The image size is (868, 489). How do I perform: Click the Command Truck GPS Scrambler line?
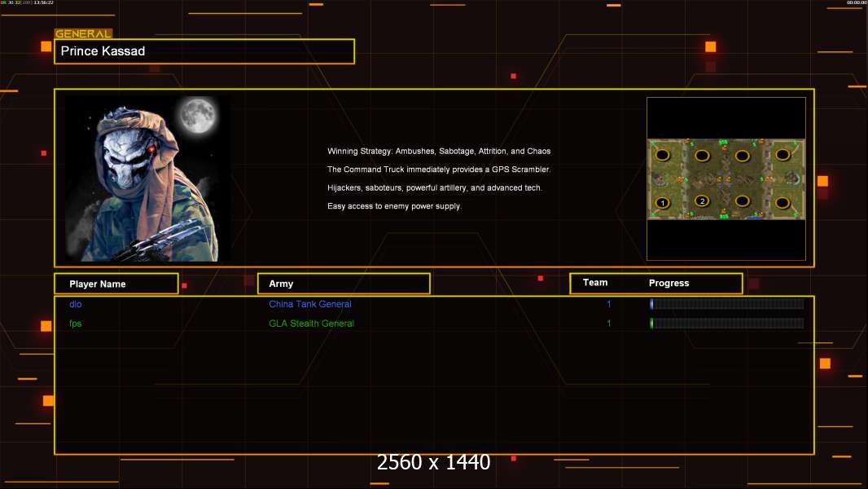tap(439, 170)
